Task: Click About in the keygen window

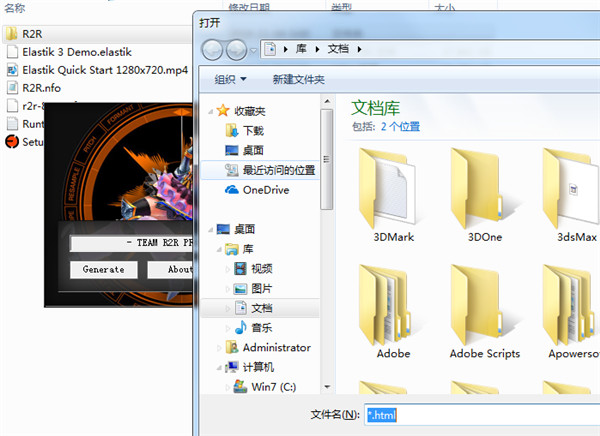Action: [170, 269]
